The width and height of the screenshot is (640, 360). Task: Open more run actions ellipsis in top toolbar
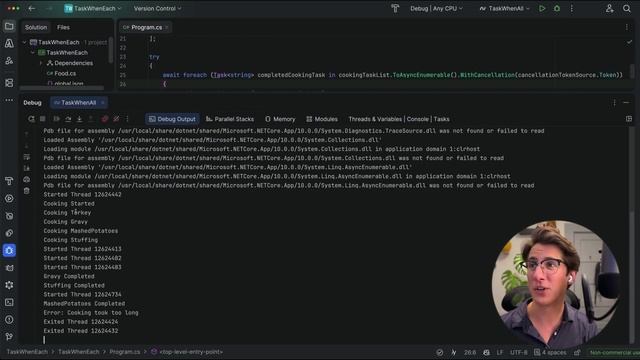(571, 8)
